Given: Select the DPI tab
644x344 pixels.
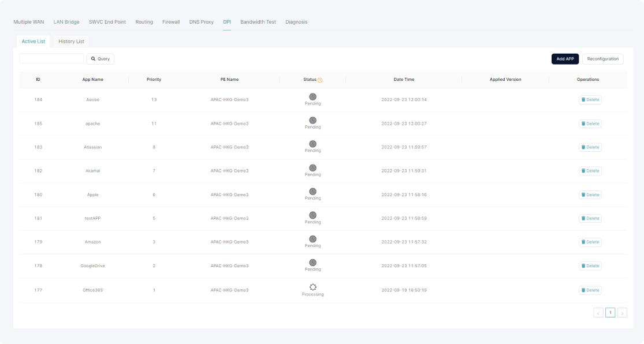Looking at the screenshot, I should (227, 22).
